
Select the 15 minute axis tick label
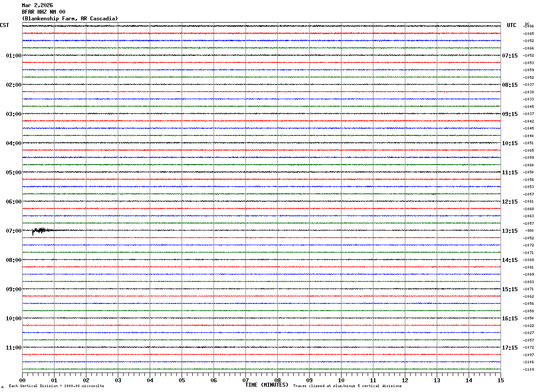(501, 380)
